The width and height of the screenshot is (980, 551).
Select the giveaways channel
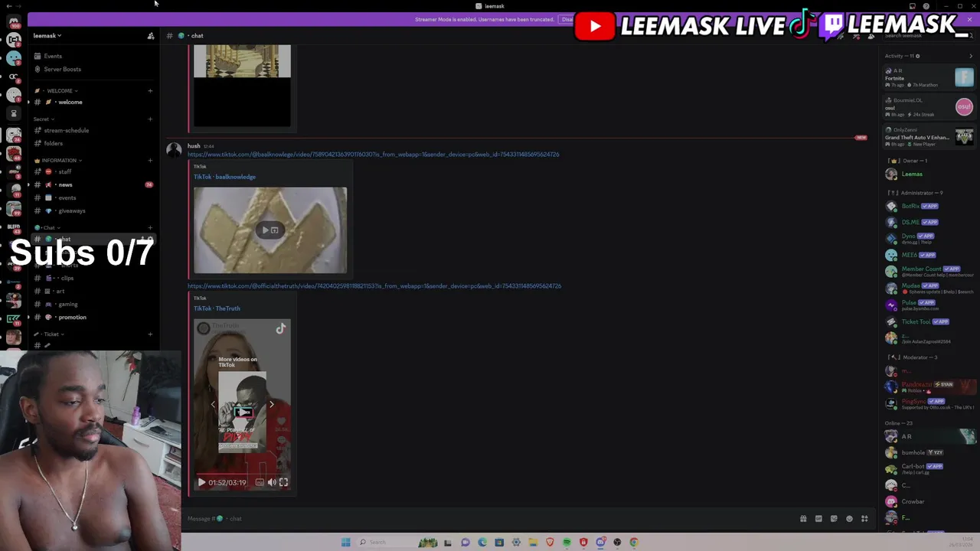click(x=71, y=210)
